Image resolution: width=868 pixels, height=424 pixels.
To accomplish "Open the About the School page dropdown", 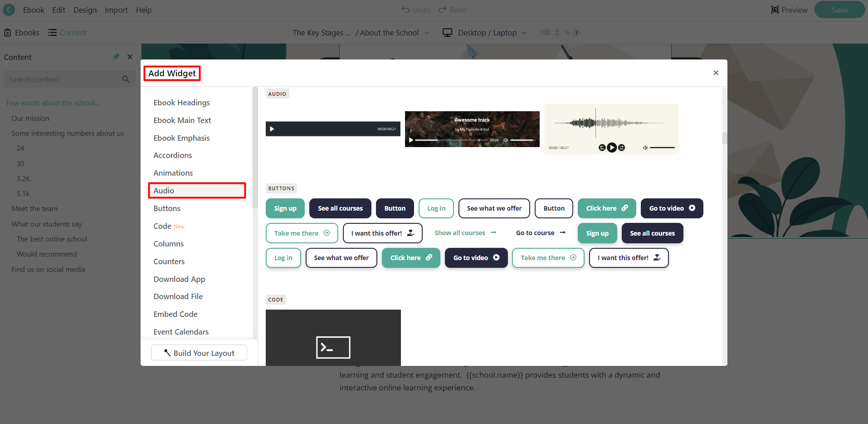I will click(427, 32).
